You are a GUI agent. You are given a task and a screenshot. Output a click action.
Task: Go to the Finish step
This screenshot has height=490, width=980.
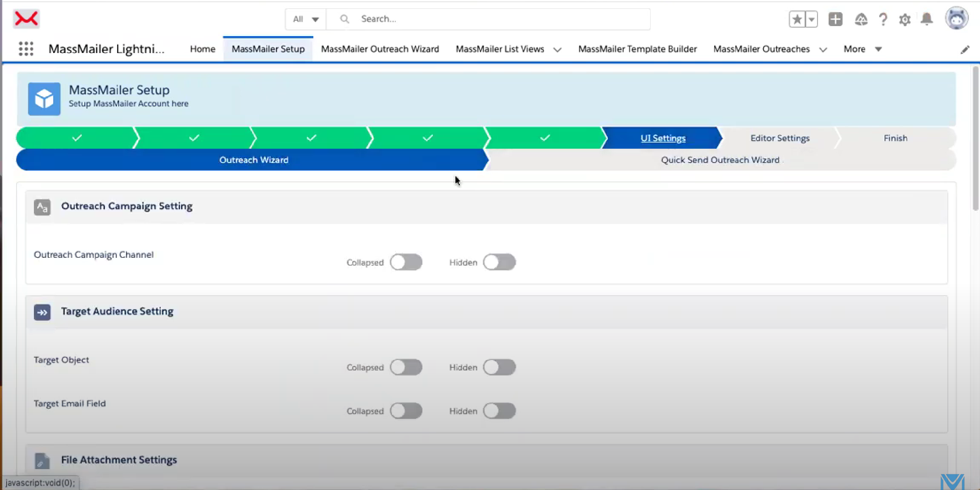click(896, 138)
